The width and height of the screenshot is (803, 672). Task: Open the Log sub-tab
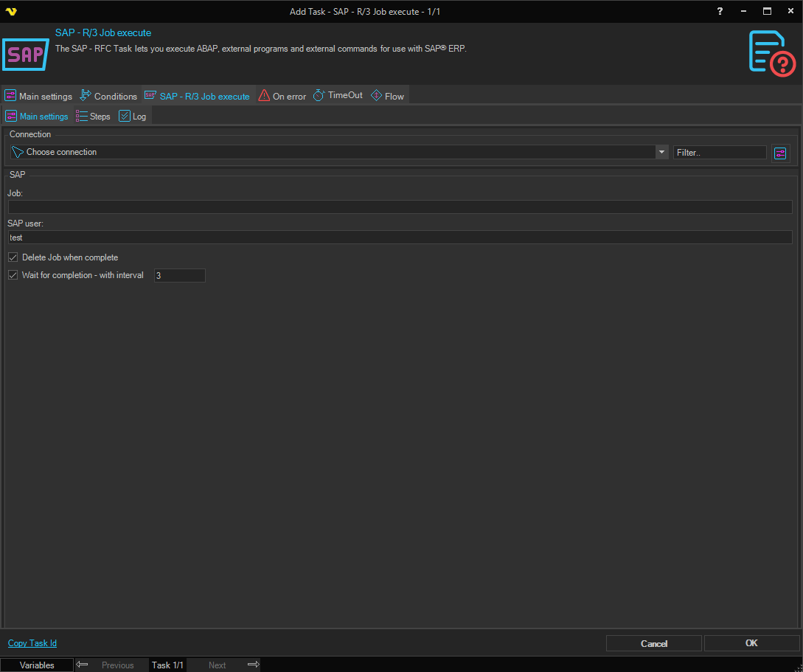133,117
